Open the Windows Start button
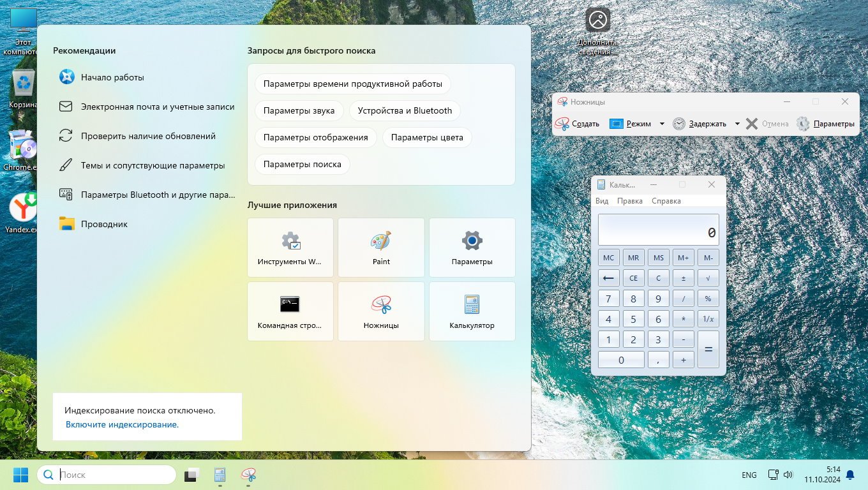868x490 pixels. tap(20, 475)
